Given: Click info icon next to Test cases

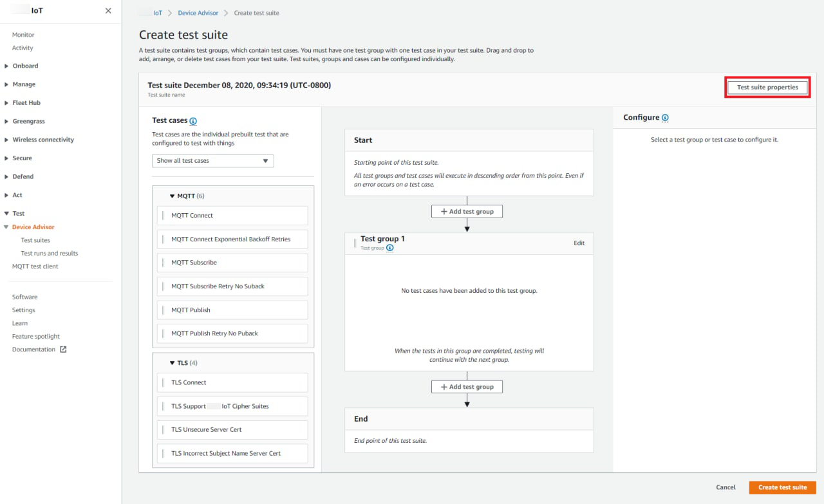Looking at the screenshot, I should (x=193, y=121).
